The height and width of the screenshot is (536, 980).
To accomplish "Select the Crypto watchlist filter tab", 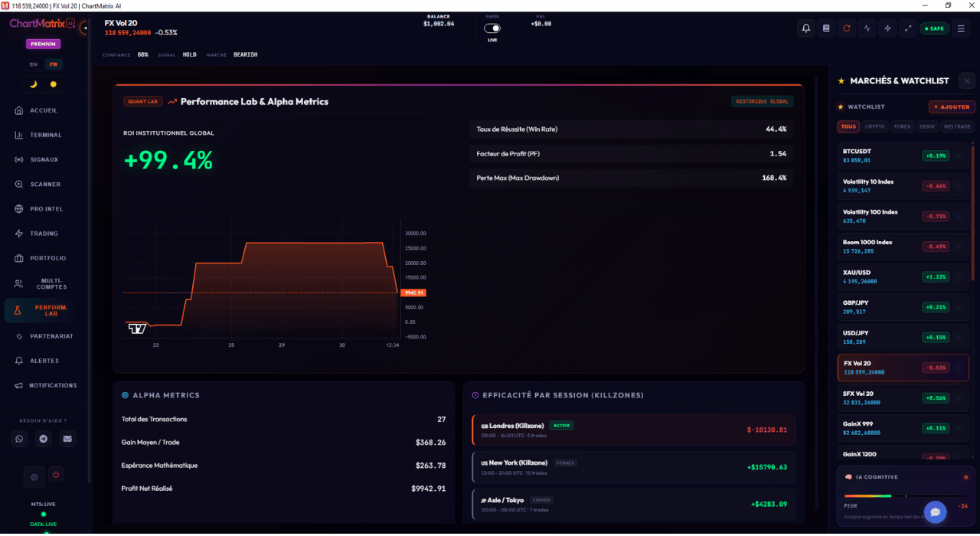I will pyautogui.click(x=875, y=126).
